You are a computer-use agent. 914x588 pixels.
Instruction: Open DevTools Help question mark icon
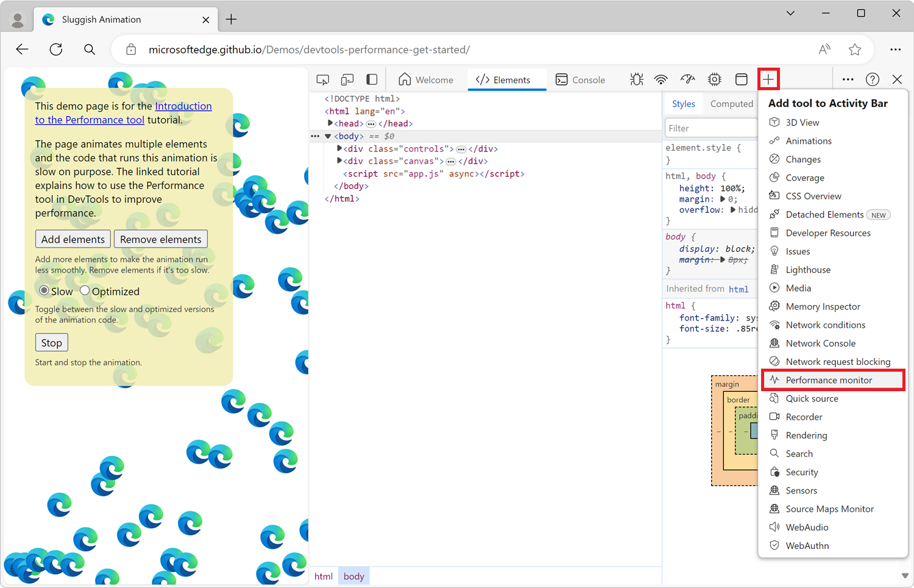pos(873,79)
